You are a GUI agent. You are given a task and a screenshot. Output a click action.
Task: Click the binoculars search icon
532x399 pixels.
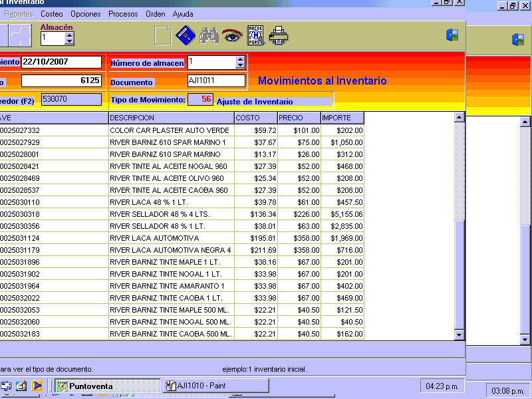click(209, 35)
